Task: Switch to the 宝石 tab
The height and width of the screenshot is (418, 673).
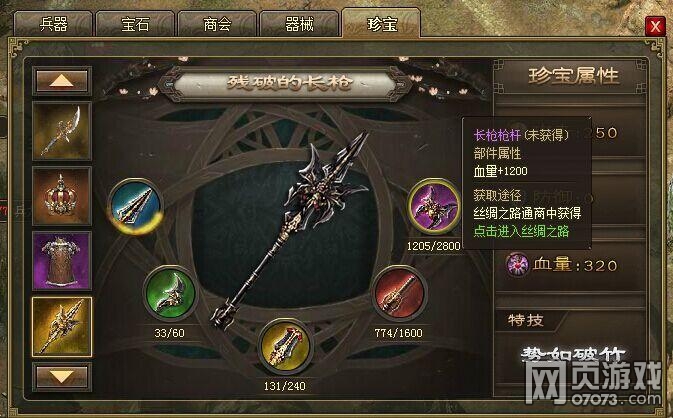Action: tap(135, 24)
